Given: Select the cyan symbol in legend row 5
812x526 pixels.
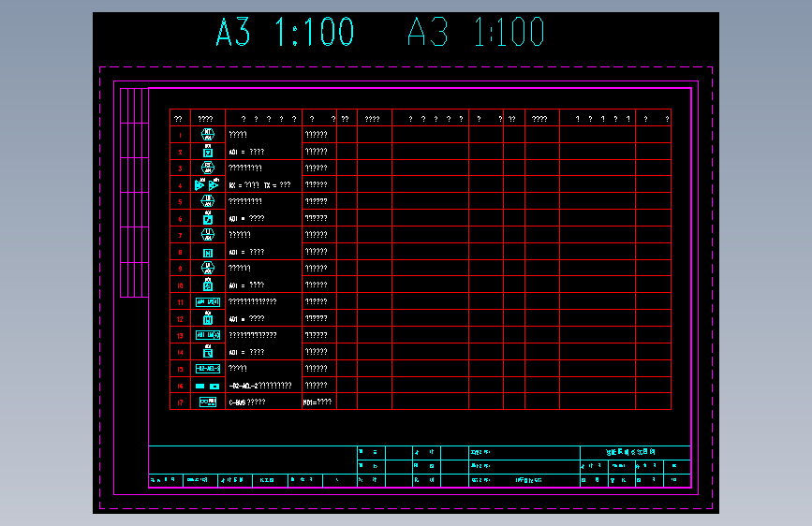Looking at the screenshot, I should [x=208, y=201].
